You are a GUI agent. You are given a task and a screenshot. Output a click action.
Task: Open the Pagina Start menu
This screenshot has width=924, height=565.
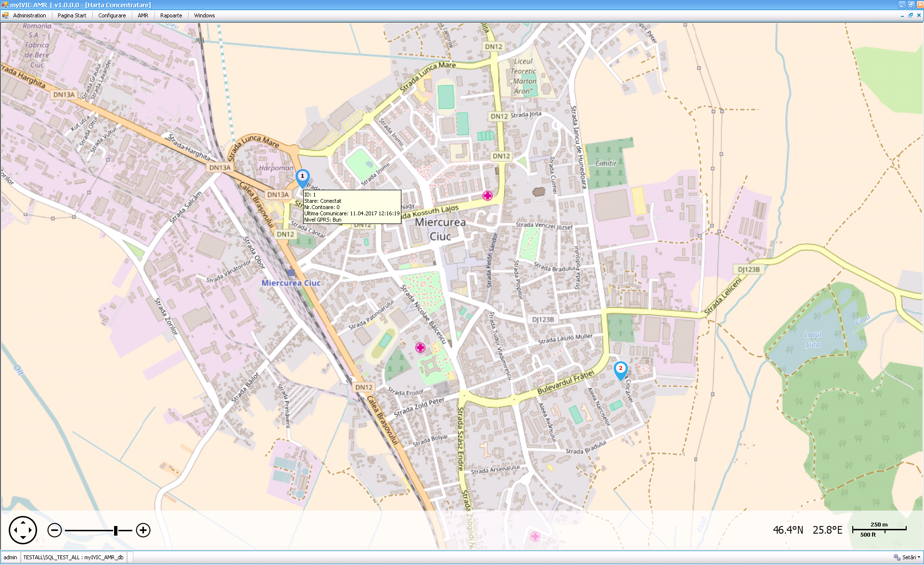coord(72,15)
